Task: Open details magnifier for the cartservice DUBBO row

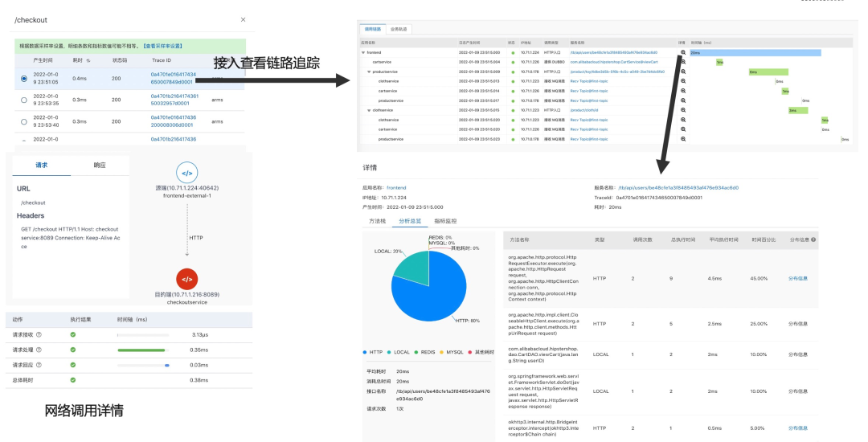Action: pyautogui.click(x=683, y=62)
